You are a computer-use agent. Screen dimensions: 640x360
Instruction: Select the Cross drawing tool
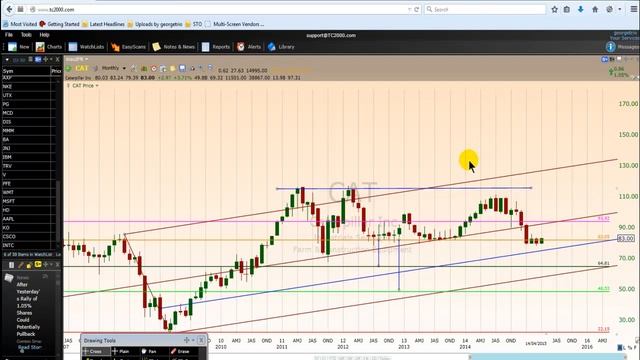pyautogui.click(x=96, y=351)
